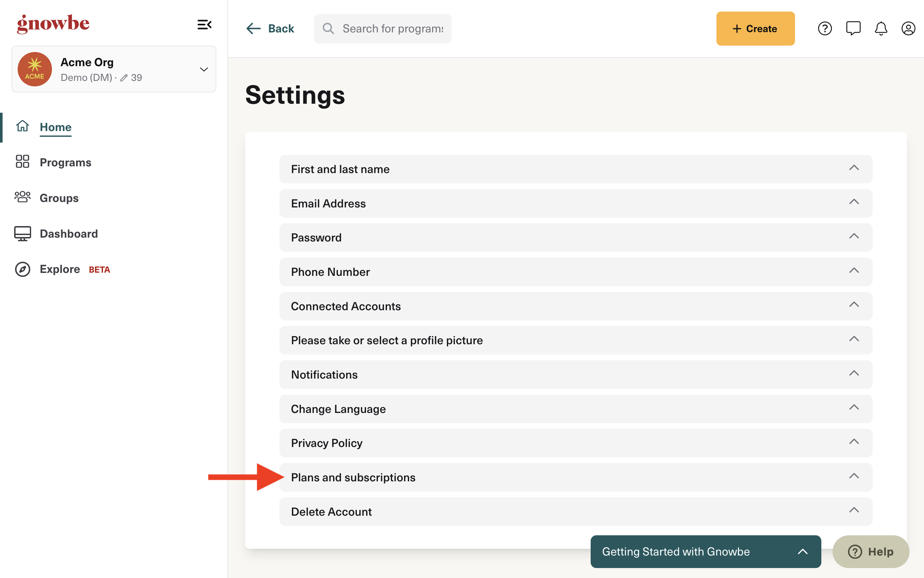The height and width of the screenshot is (578, 924).
Task: Open Programs in sidebar
Action: click(x=66, y=162)
